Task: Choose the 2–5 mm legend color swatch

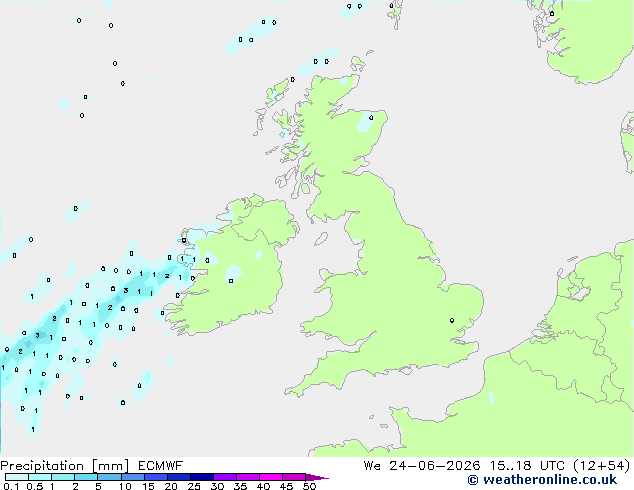Action: pyautogui.click(x=86, y=477)
